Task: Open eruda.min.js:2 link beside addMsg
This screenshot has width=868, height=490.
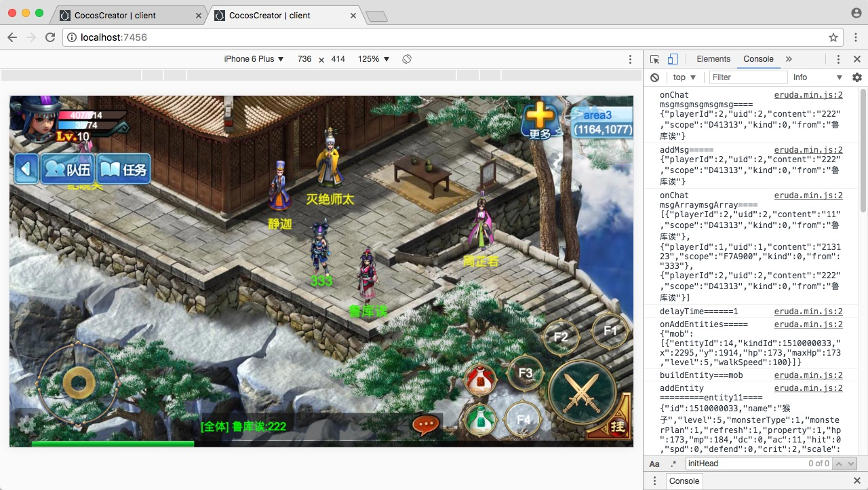Action: click(x=808, y=150)
